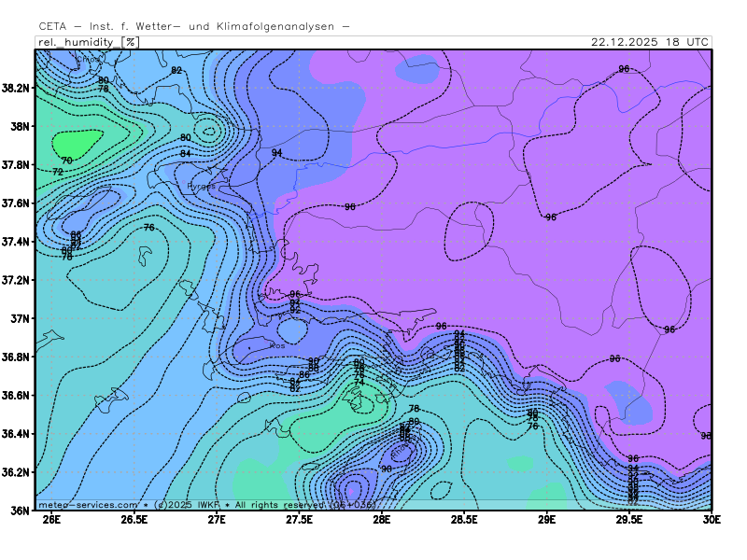The width and height of the screenshot is (747, 560).
Task: Click the 26E longitude axis label
Action: pos(51,520)
